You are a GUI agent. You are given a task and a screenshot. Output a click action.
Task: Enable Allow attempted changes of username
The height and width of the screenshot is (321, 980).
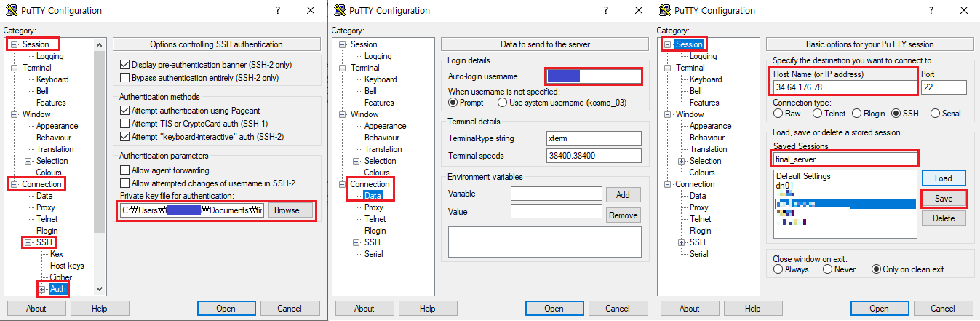[124, 183]
